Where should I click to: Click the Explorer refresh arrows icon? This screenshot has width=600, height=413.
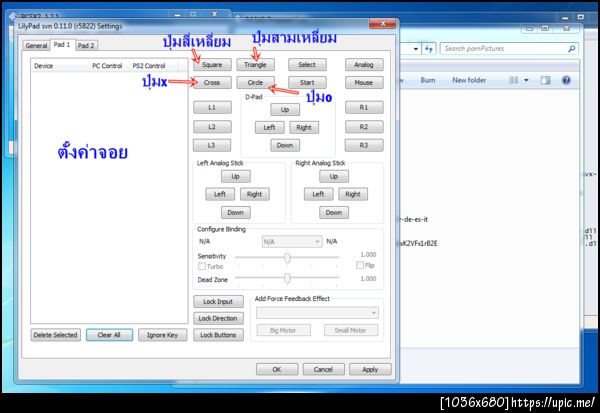point(429,49)
